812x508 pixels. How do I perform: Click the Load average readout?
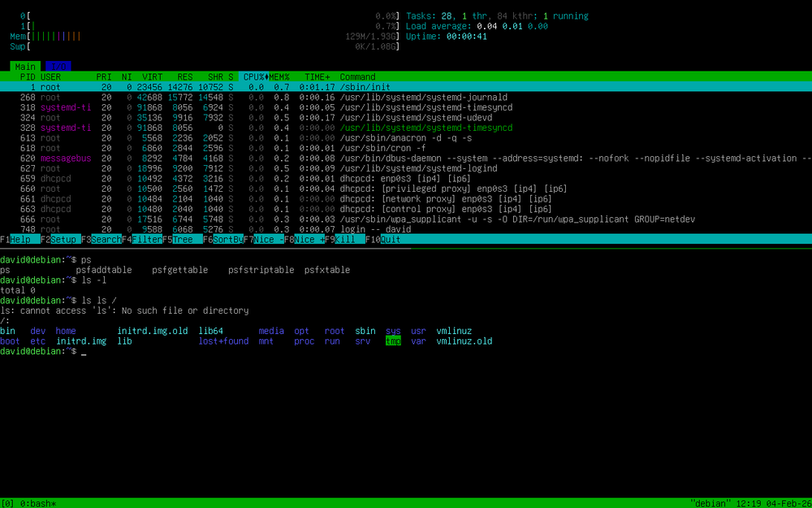[x=477, y=26]
